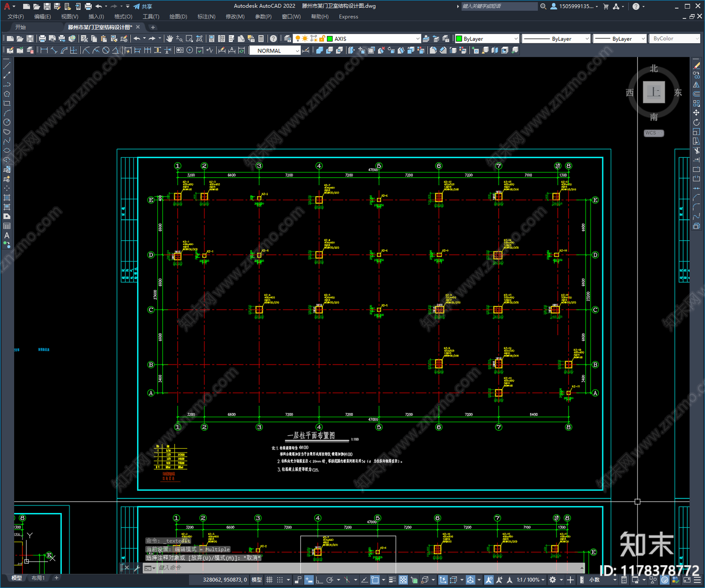Open the Customization hamburger icon in status bar

tap(698, 580)
